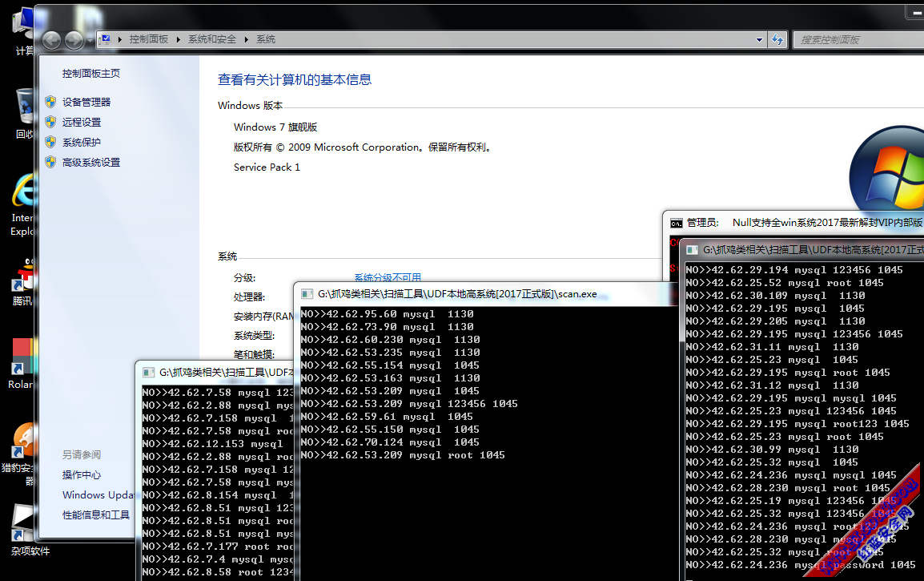Click the window icon in center scan.exe title bar
This screenshot has width=924, height=581.
(x=307, y=294)
